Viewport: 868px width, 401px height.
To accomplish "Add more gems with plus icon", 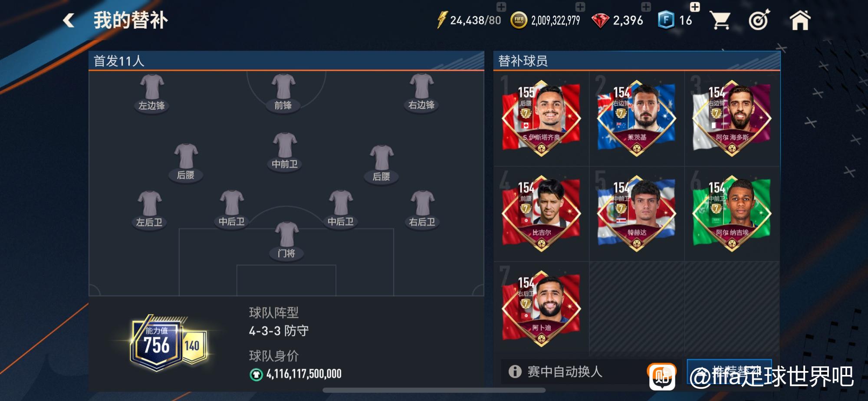I will [x=646, y=7].
